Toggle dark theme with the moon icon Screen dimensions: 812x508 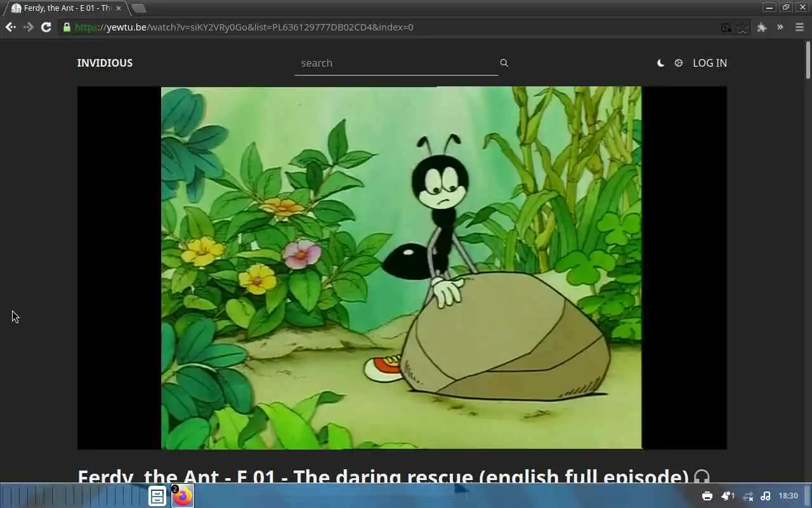[660, 63]
